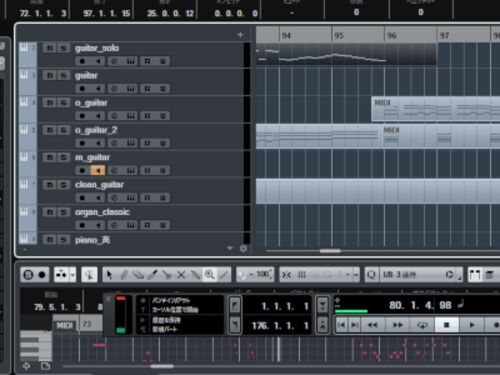Screen dimensions: 500x375
Task: Open the track list bottom dropdown arrow
Action: coord(230,248)
